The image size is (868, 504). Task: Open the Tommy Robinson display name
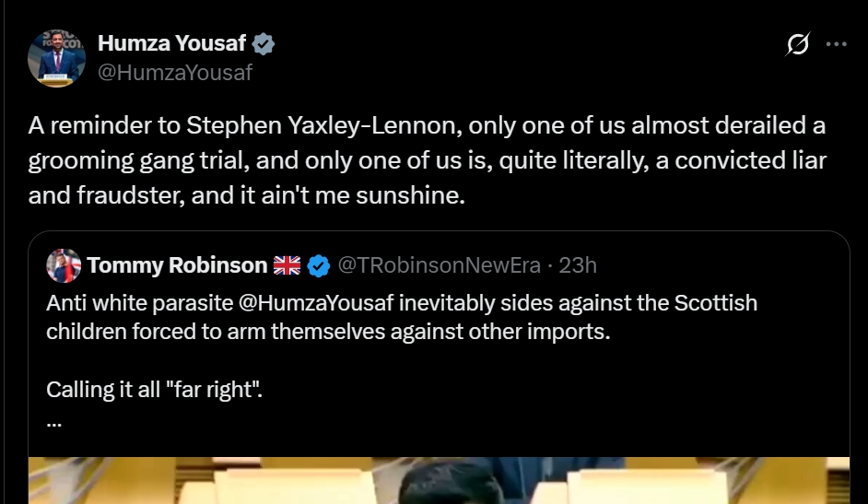tap(177, 265)
